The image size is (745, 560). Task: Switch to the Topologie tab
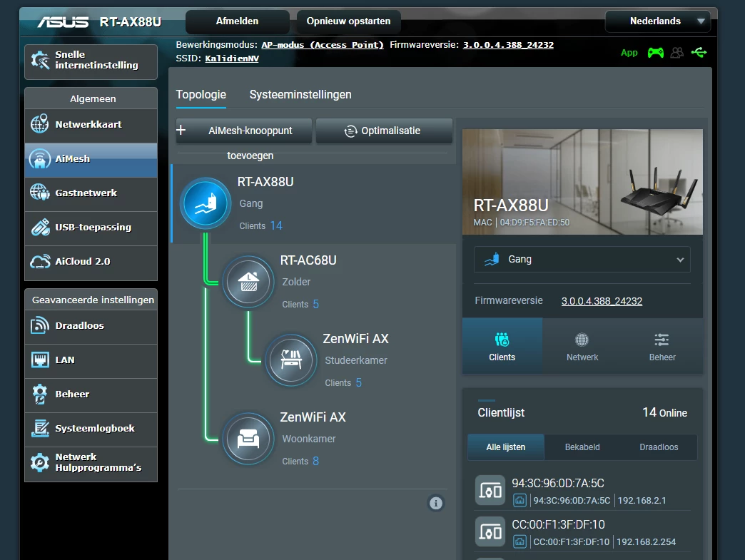pyautogui.click(x=201, y=94)
